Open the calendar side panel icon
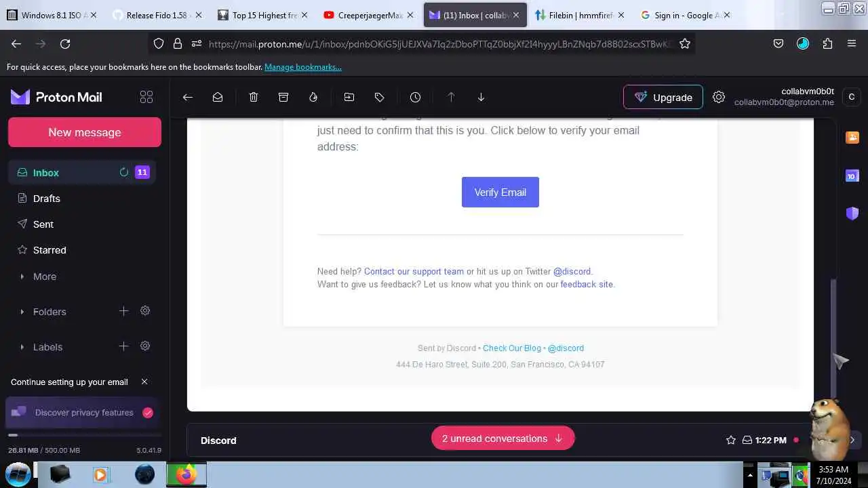Image resolution: width=868 pixels, height=488 pixels. tap(852, 176)
